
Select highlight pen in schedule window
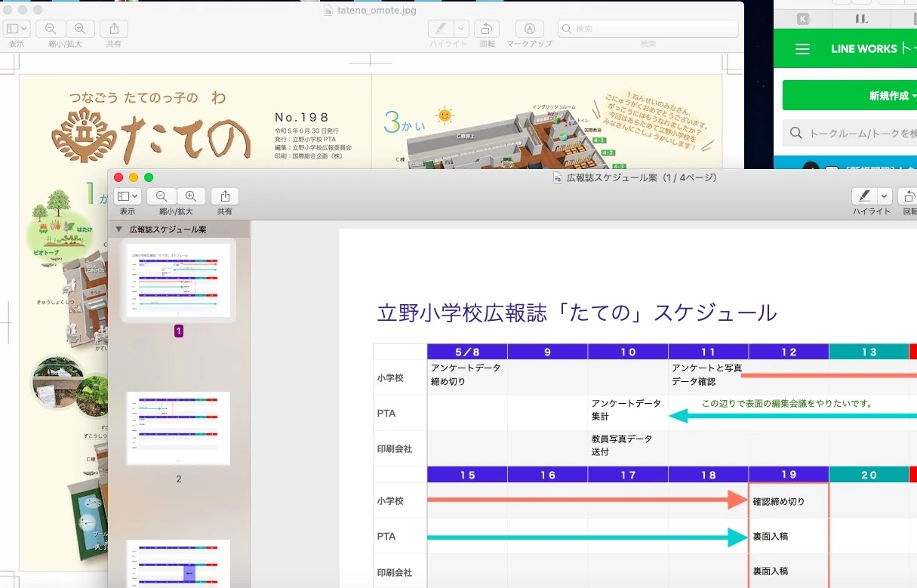864,196
